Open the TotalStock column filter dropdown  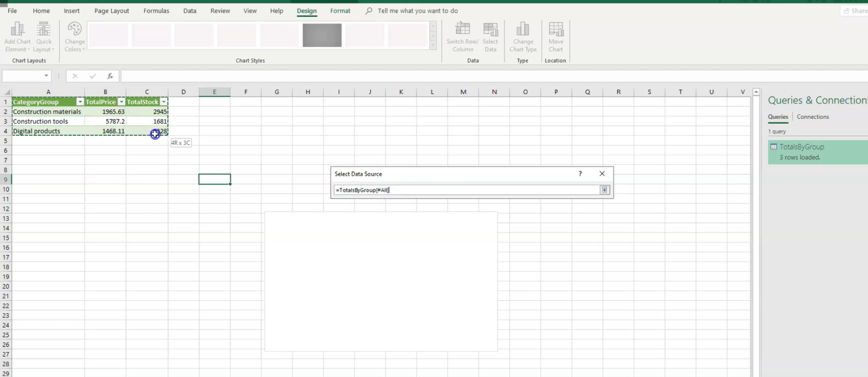(x=164, y=102)
